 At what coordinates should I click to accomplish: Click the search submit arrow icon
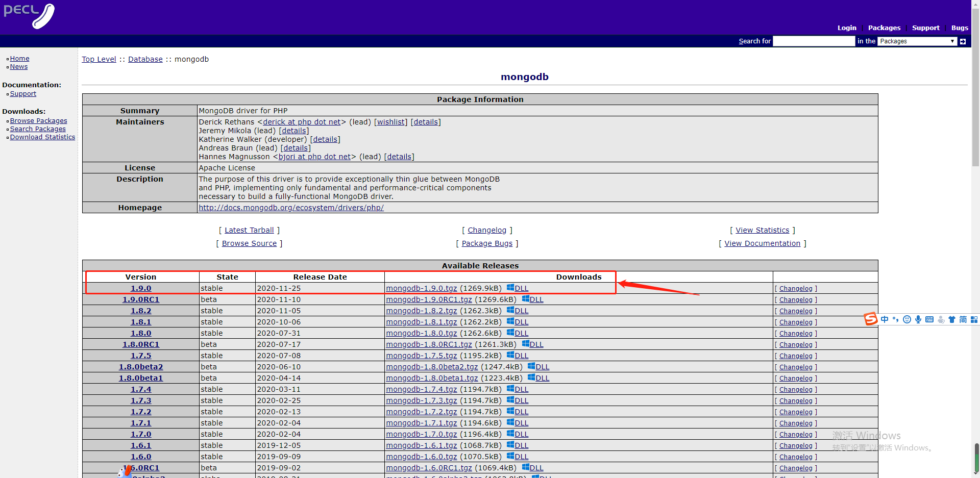click(963, 41)
